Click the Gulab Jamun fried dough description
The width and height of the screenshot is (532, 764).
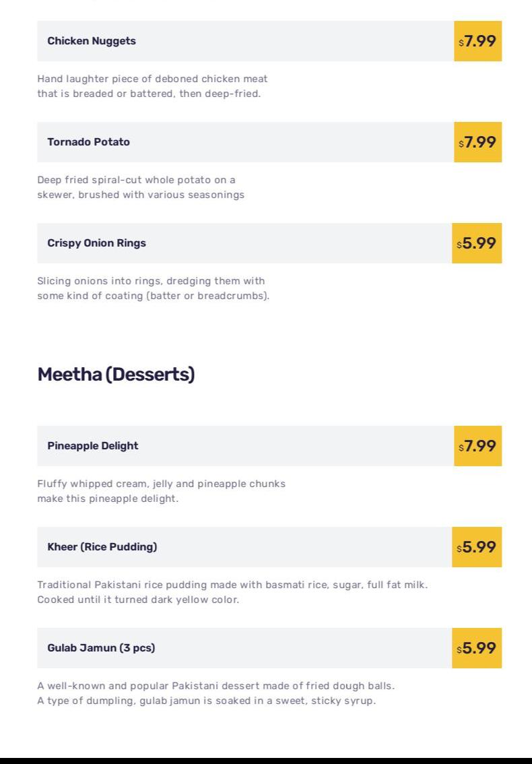(x=215, y=693)
